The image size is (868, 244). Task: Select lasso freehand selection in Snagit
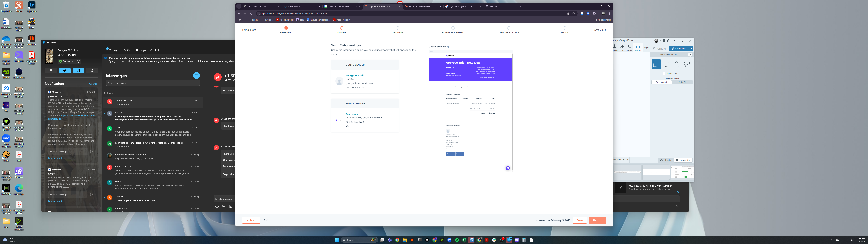[x=687, y=64]
